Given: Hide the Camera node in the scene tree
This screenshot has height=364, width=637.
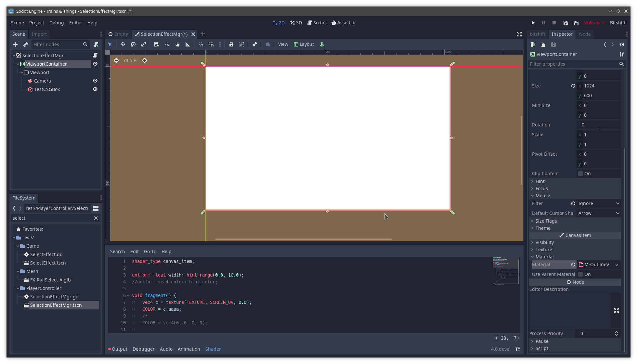Looking at the screenshot, I should (x=95, y=81).
